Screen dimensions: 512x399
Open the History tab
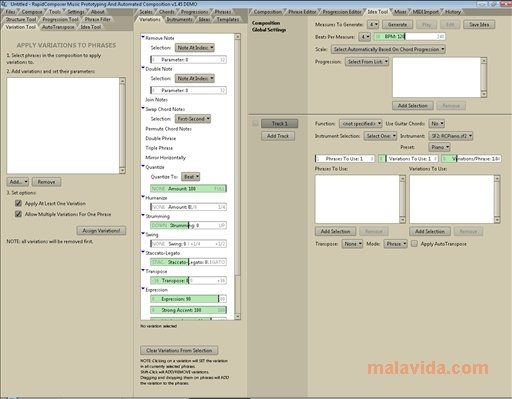click(453, 12)
